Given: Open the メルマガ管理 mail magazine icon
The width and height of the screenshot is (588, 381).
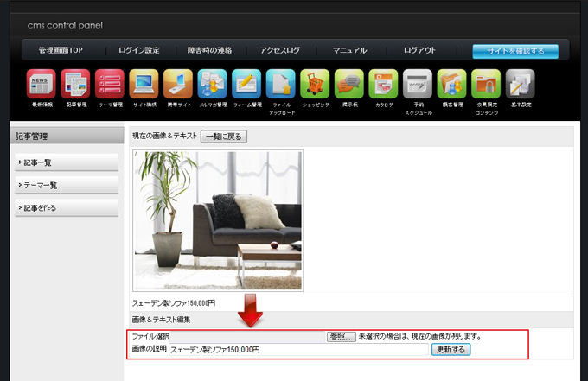Looking at the screenshot, I should pos(212,84).
